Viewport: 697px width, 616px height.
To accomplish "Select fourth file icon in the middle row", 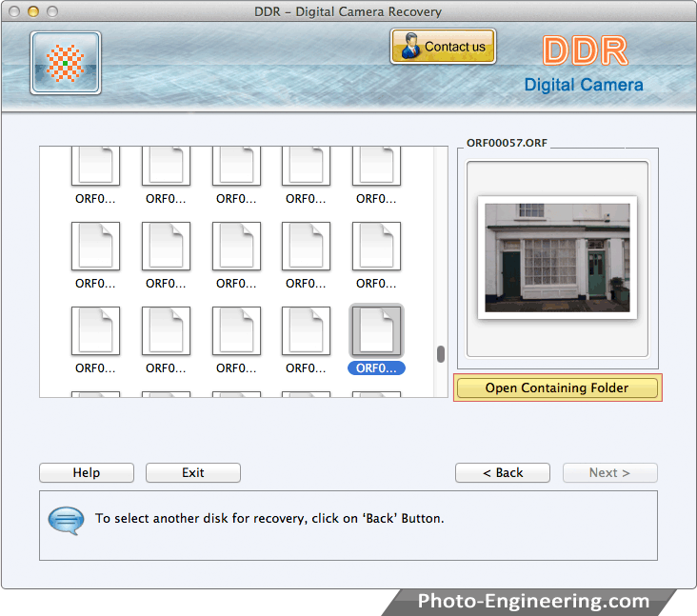I will coord(306,247).
